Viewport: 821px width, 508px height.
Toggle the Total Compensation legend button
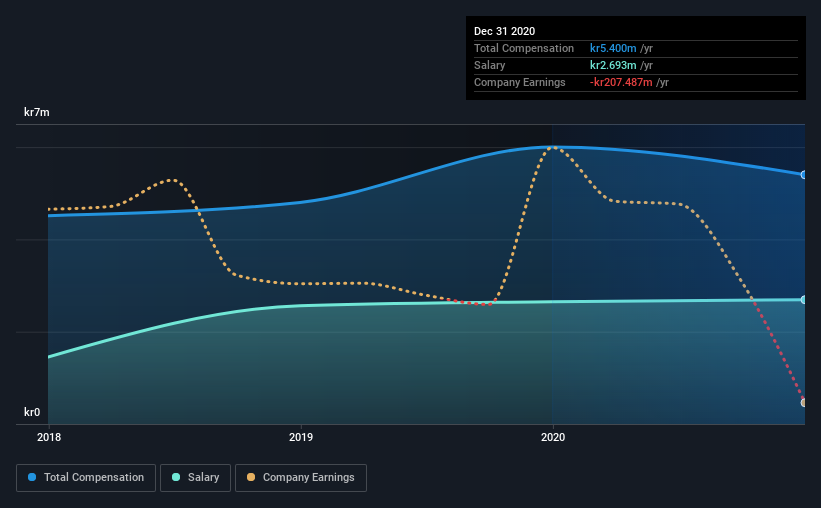[86, 478]
